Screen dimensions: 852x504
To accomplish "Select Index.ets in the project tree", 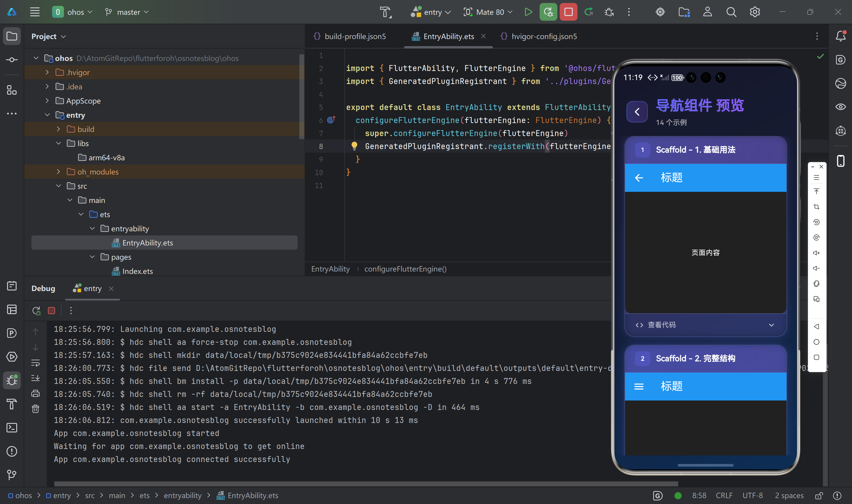I will pos(137,271).
